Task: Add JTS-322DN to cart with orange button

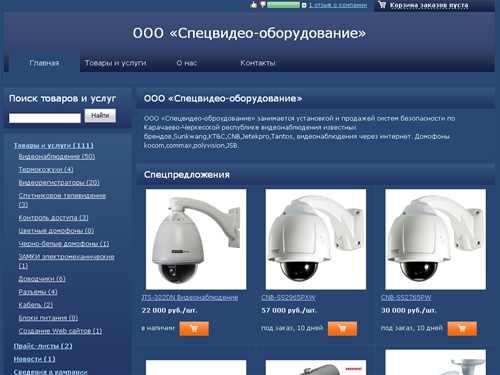Action: (x=194, y=328)
